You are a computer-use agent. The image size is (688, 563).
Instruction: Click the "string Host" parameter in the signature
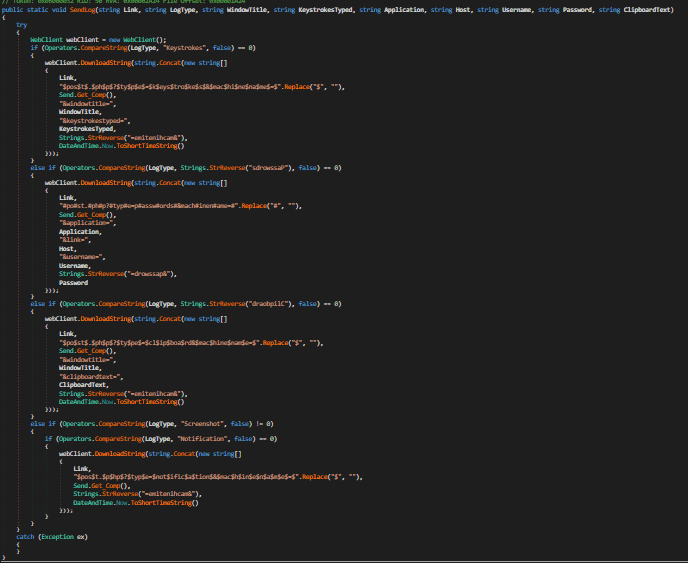click(x=452, y=9)
